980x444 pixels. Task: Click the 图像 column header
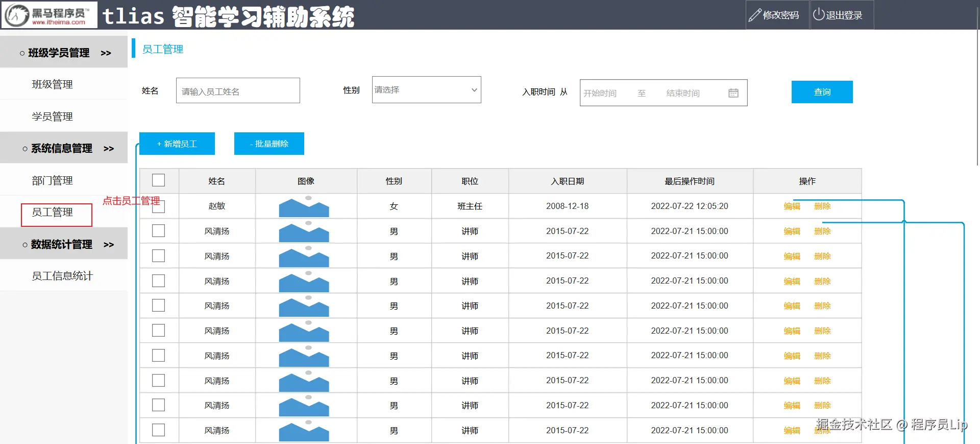point(306,181)
